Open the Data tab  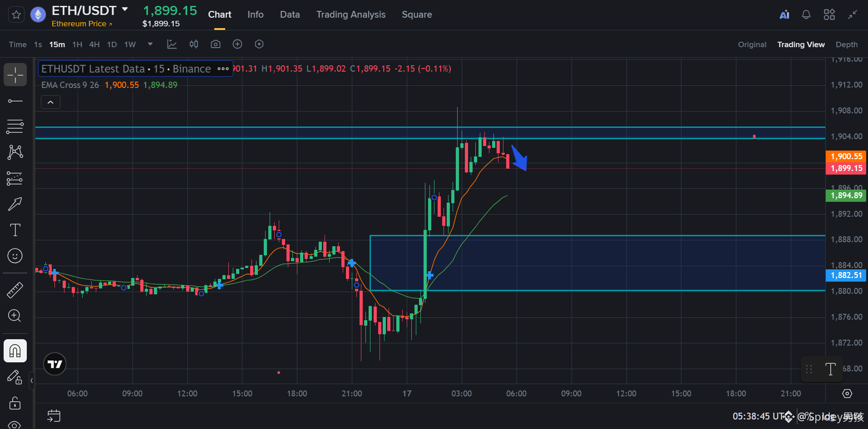pos(290,15)
